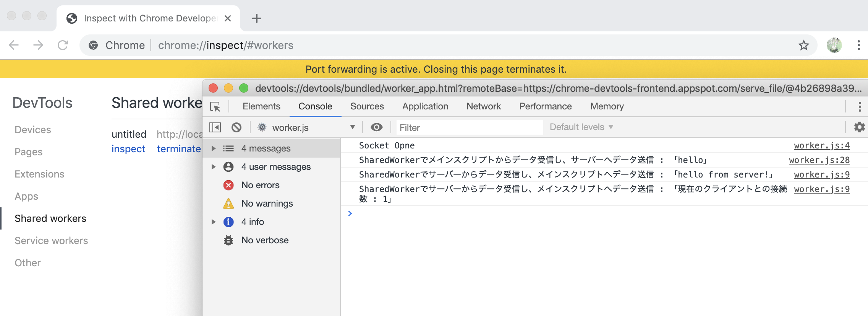Open Other in the DevTools sidebar
The width and height of the screenshot is (868, 316).
tap(28, 263)
